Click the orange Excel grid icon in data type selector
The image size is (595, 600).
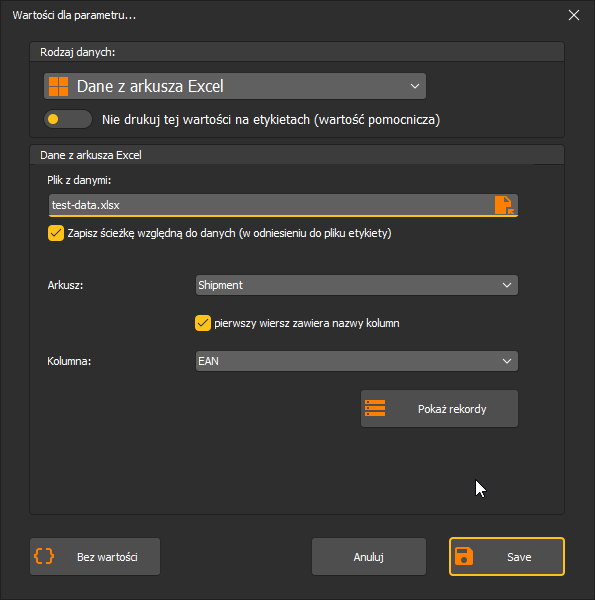(59, 86)
